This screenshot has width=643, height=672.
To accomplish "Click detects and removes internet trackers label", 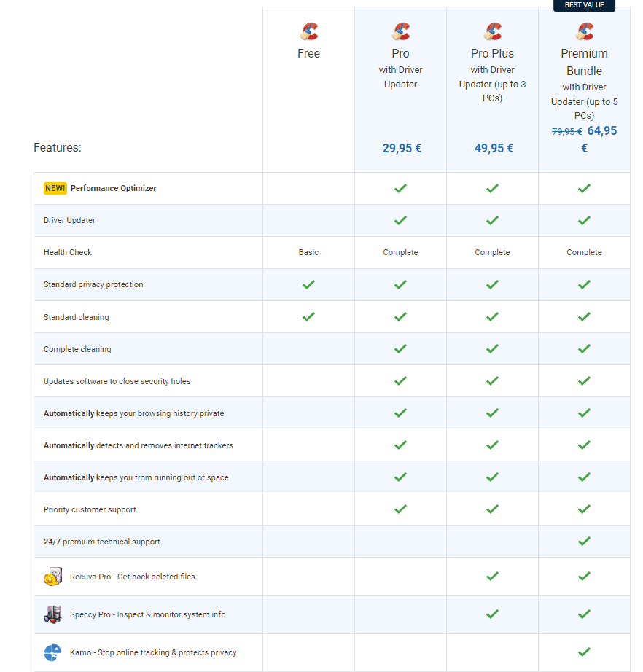I will coord(139,446).
